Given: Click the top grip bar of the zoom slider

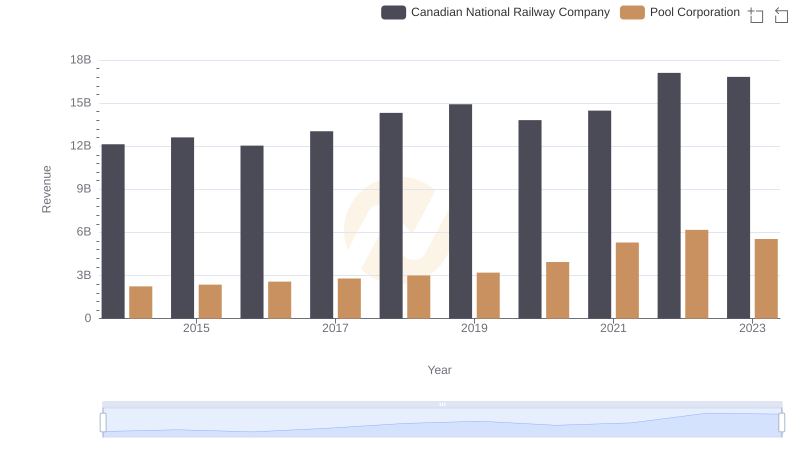Looking at the screenshot, I should [442, 404].
